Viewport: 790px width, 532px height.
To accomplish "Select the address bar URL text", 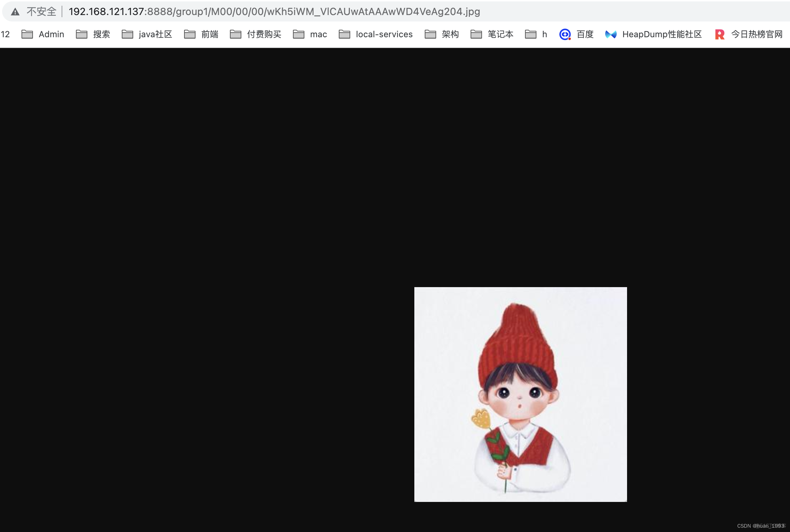I will (x=274, y=12).
